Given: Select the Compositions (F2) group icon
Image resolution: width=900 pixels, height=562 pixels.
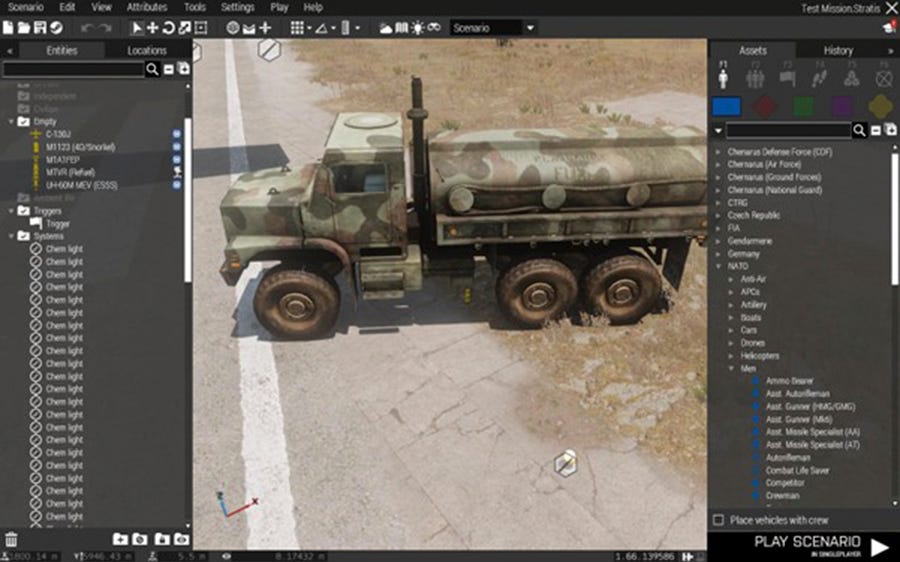Looking at the screenshot, I should [755, 76].
